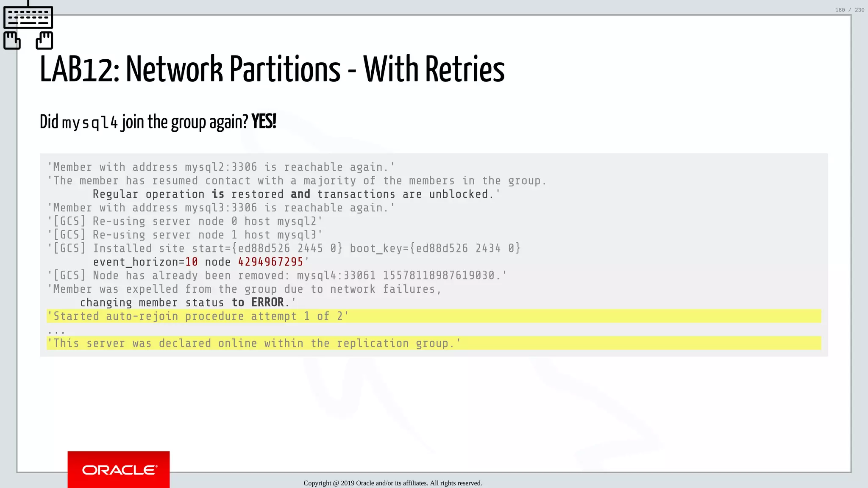Select the line 'The member has resumed contact with a majority'
The height and width of the screenshot is (488, 868).
297,181
